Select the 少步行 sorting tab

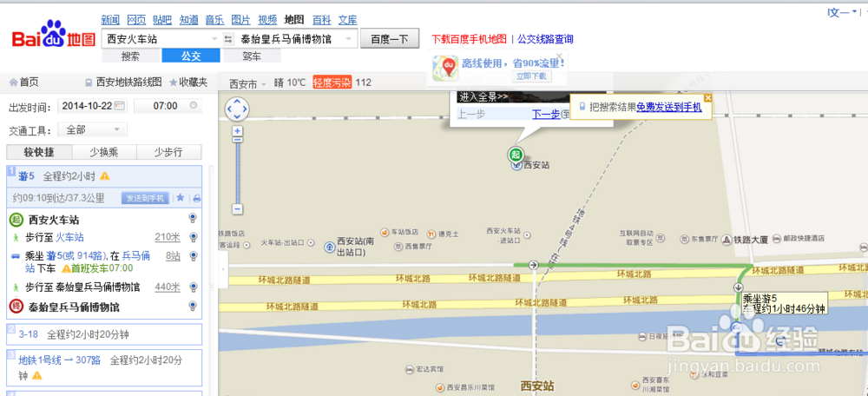169,152
